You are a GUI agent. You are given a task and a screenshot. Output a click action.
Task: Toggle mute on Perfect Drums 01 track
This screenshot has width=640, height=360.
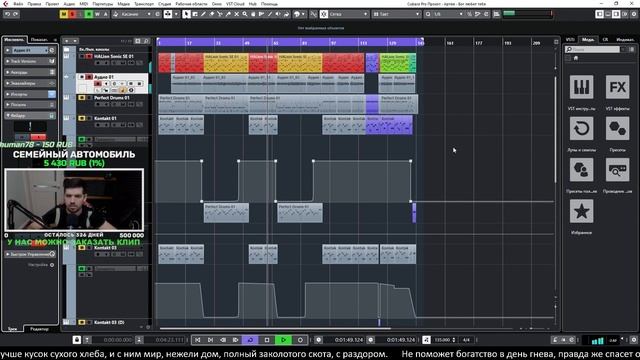point(82,98)
